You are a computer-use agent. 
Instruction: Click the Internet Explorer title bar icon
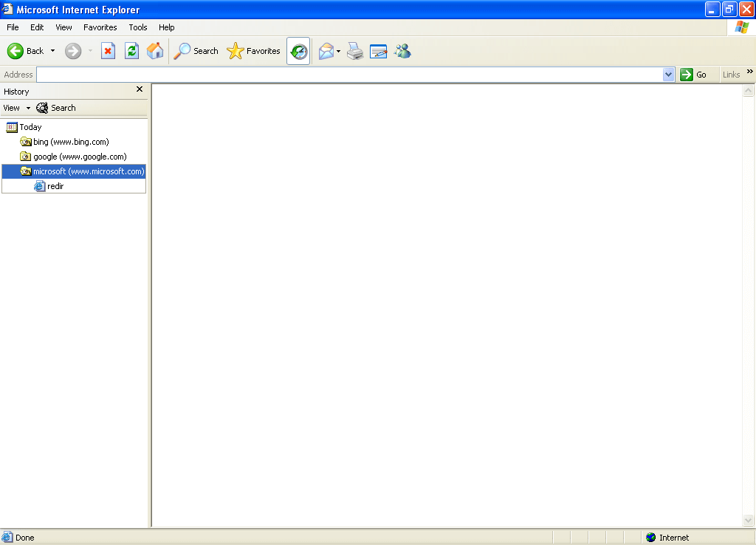click(7, 9)
